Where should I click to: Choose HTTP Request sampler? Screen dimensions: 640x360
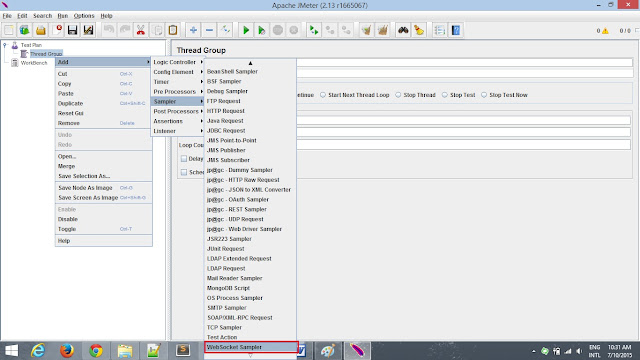[x=251, y=111]
